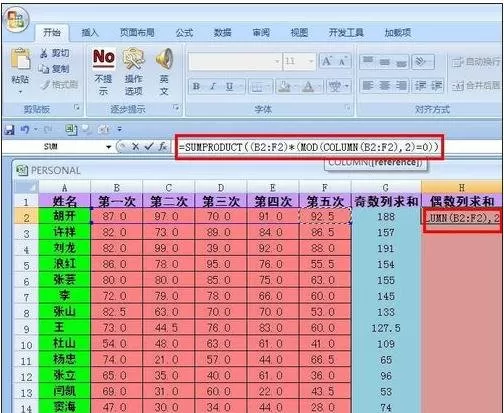Image resolution: width=504 pixels, height=413 pixels.
Task: Set middle vertical alignment
Action: (385, 61)
